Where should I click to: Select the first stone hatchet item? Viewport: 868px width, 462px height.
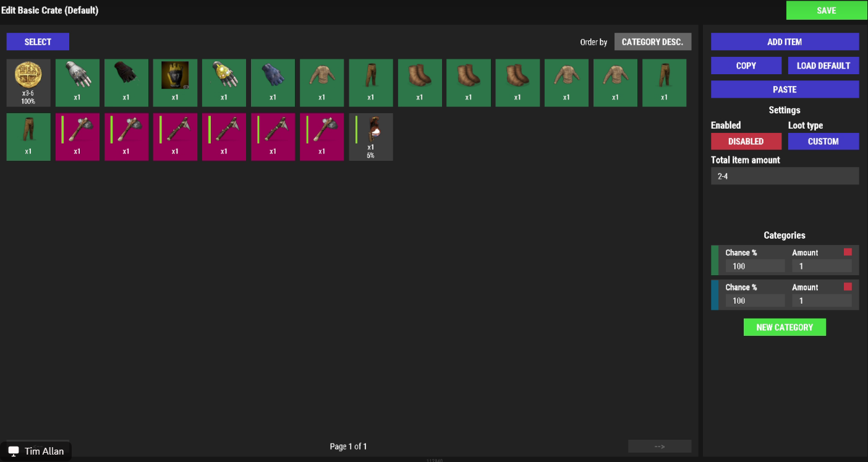(77, 137)
